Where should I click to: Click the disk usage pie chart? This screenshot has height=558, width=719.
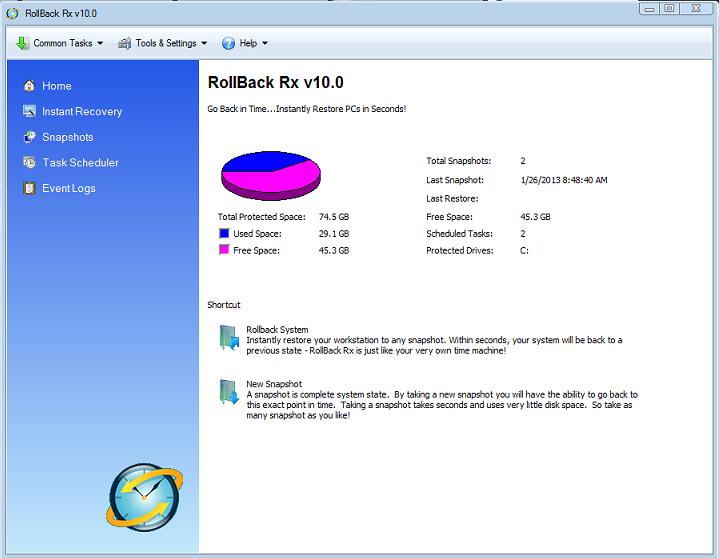pyautogui.click(x=271, y=175)
